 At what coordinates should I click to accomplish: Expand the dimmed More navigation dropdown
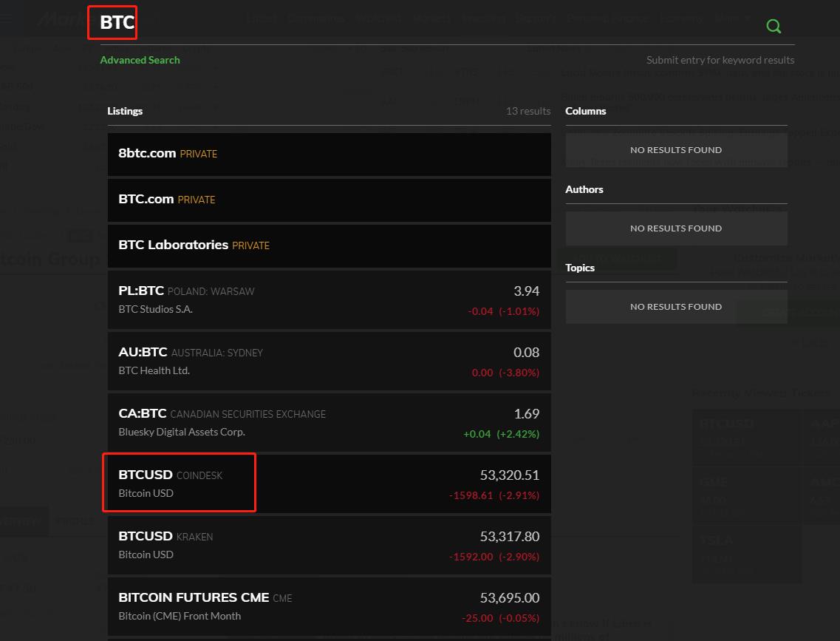[x=732, y=18]
